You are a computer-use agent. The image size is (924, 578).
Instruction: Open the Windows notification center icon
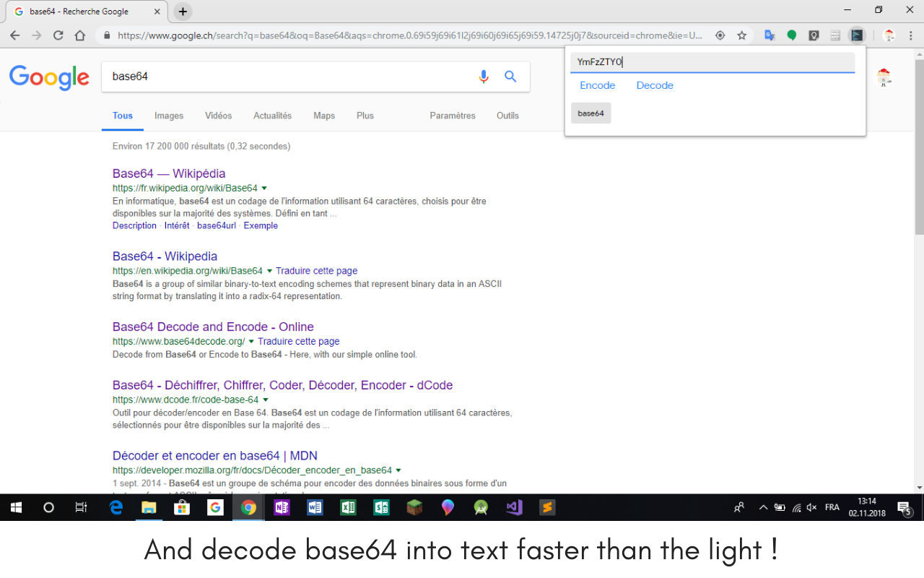coord(904,507)
